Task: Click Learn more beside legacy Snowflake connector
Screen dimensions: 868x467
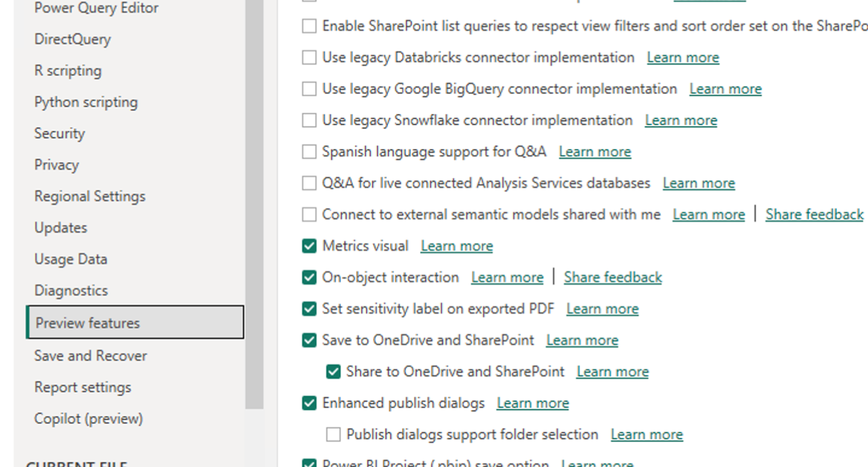Action: coord(681,120)
